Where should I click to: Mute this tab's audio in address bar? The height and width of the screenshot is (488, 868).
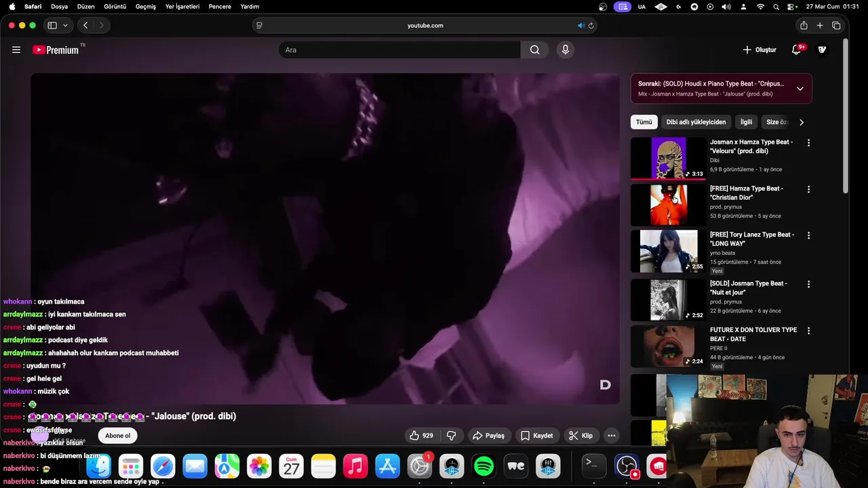click(580, 26)
